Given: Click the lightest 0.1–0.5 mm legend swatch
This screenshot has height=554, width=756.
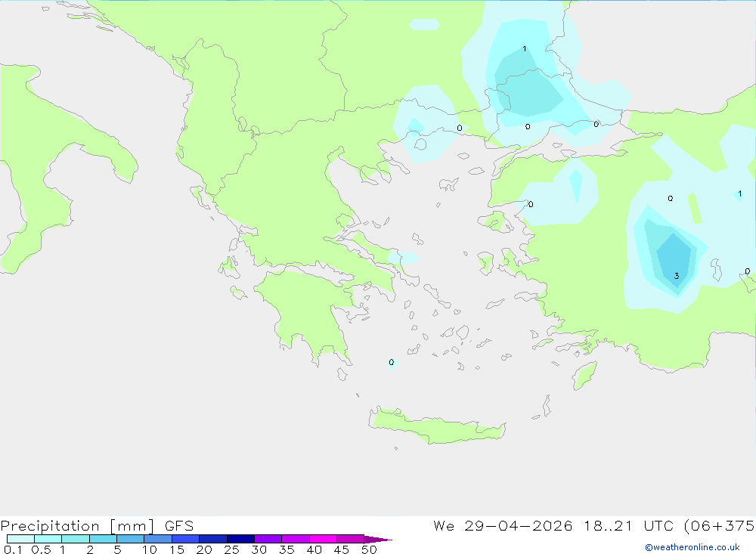Looking at the screenshot, I should (20, 539).
